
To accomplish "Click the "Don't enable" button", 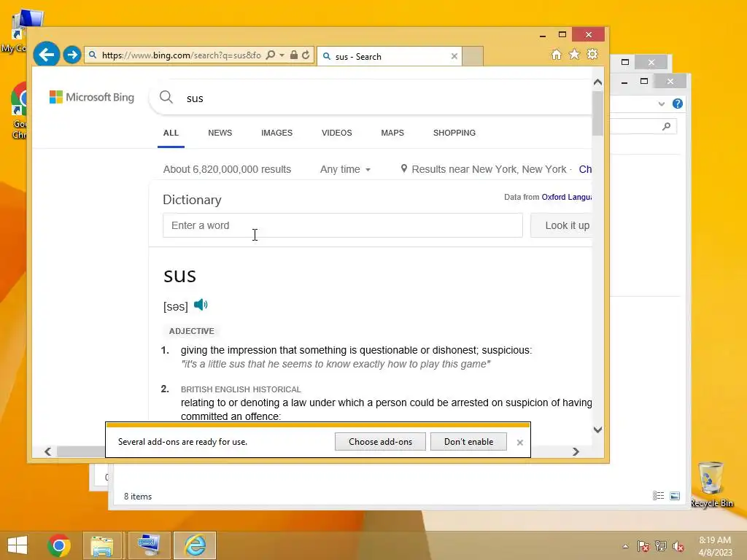I will click(468, 441).
